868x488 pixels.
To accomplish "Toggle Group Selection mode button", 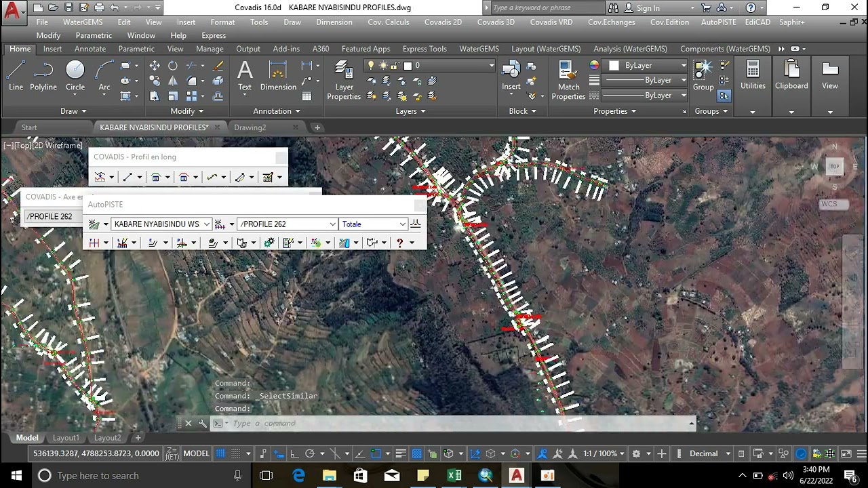I will pyautogui.click(x=724, y=96).
